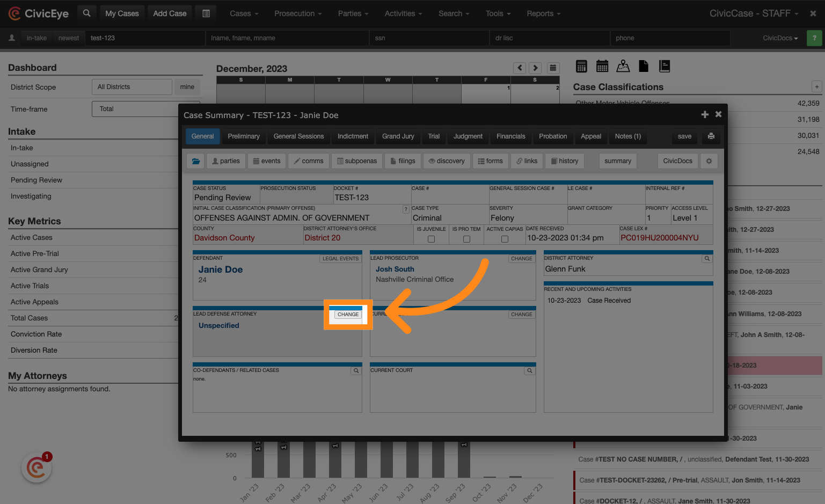Search current court magnifier icon
This screenshot has width=825, height=504.
(530, 371)
